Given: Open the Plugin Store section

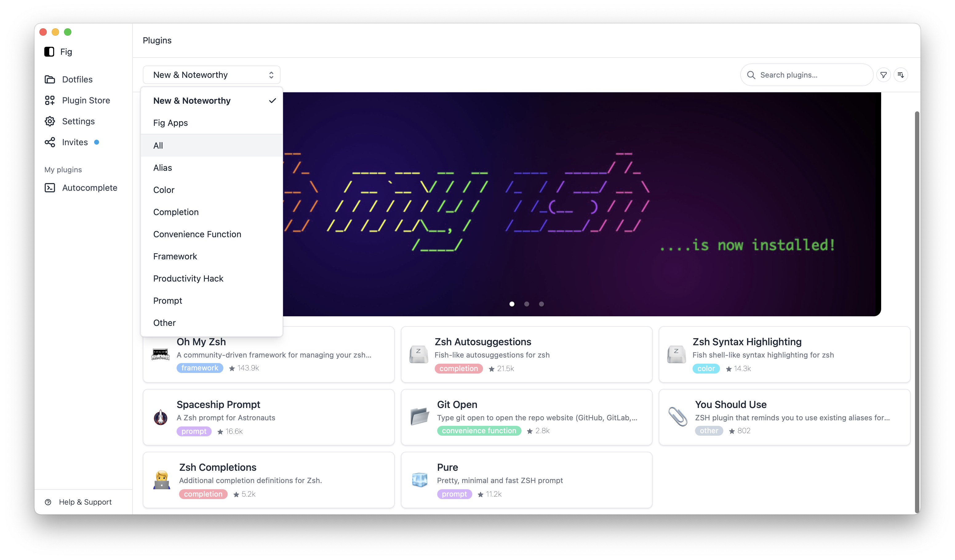Looking at the screenshot, I should click(85, 100).
